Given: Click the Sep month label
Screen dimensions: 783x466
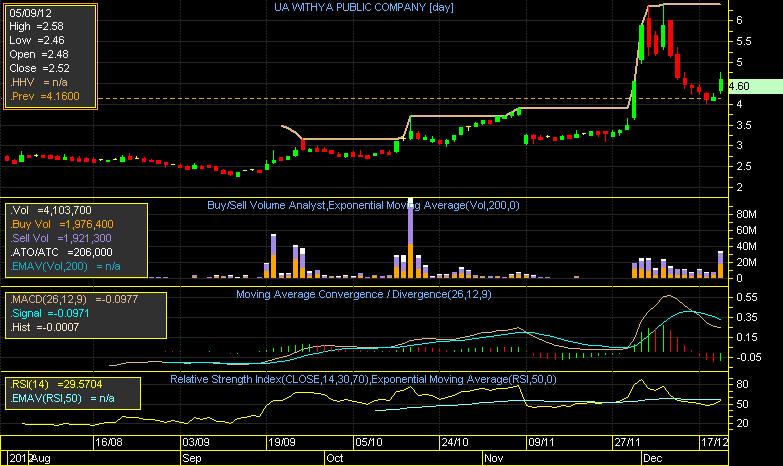Looking at the screenshot, I should [x=192, y=458].
